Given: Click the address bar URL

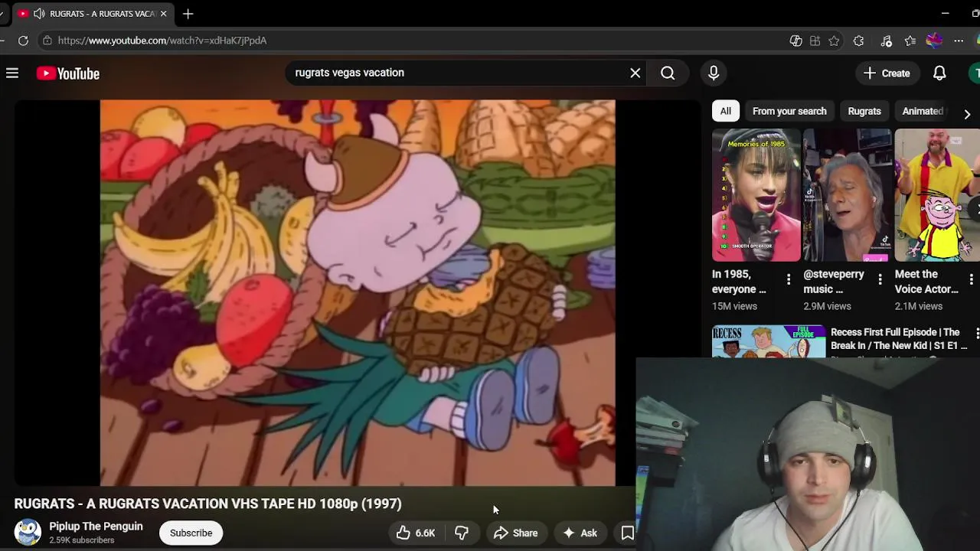Looking at the screenshot, I should pyautogui.click(x=162, y=41).
